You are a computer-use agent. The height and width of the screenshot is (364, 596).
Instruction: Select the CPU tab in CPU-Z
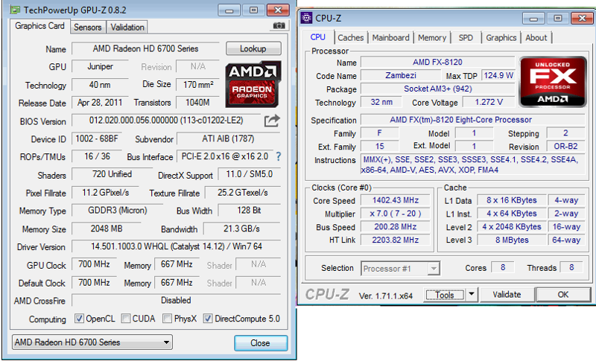318,37
